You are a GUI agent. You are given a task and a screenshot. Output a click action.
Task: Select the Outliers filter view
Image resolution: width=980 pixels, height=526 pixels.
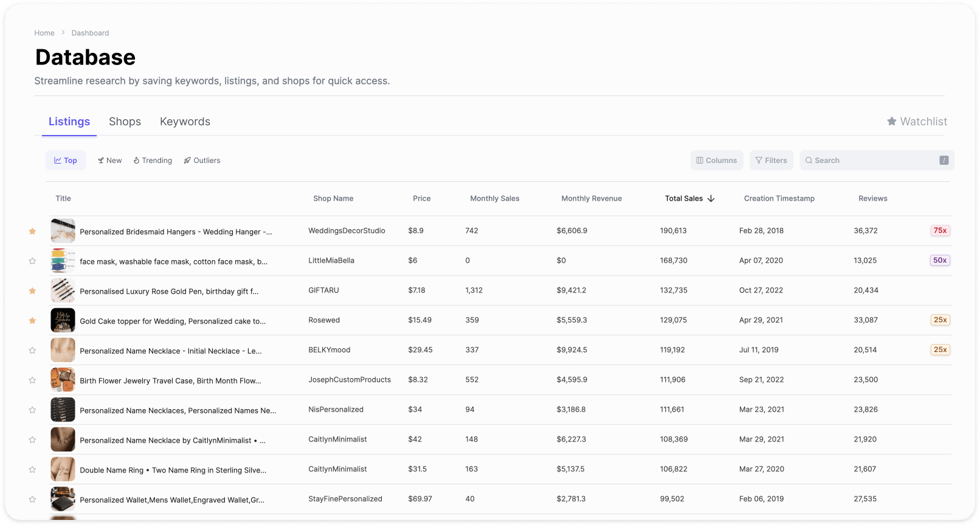(202, 161)
